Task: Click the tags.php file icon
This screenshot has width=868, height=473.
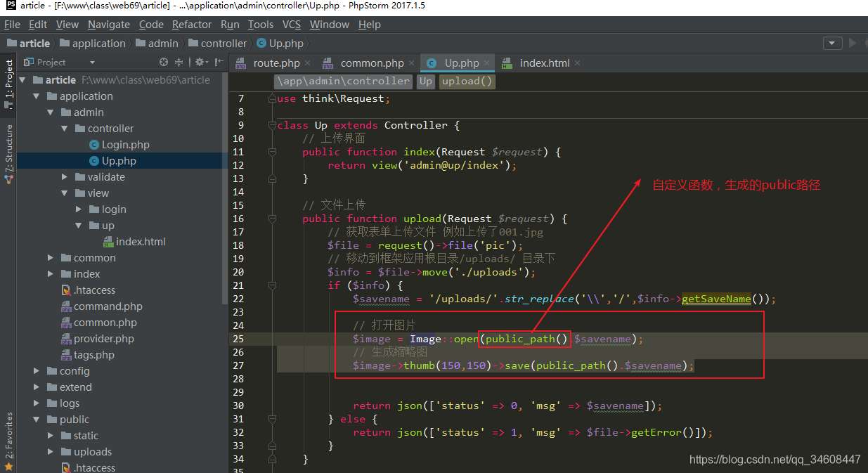Action: 66,355
